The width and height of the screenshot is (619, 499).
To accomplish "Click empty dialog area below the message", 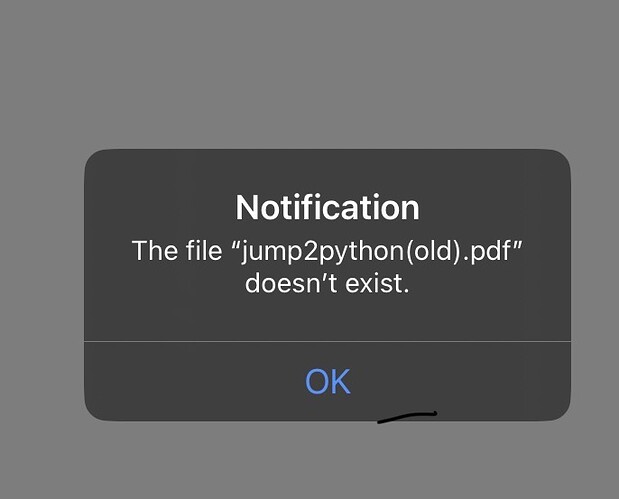I will (328, 318).
